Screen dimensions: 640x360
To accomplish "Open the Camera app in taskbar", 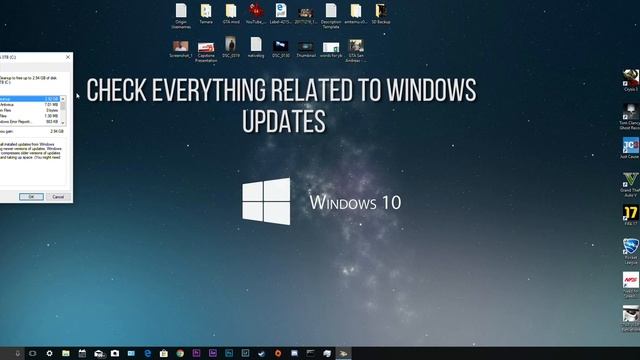I will tap(115, 353).
